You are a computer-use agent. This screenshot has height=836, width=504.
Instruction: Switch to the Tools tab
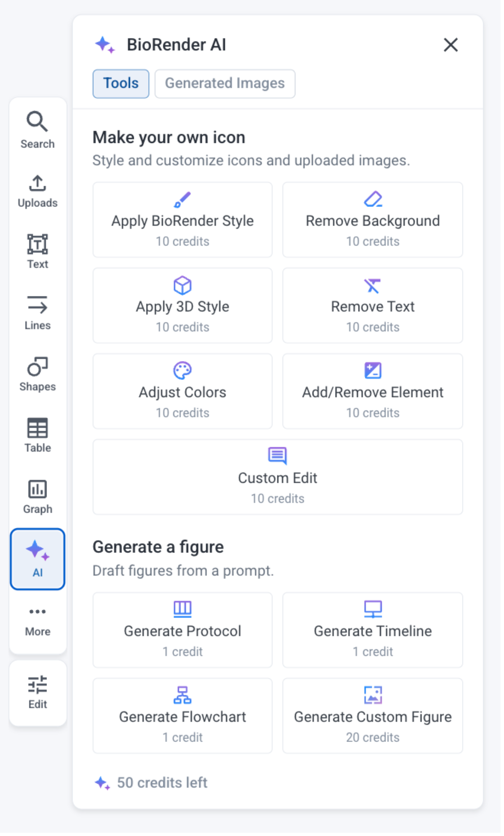pyautogui.click(x=121, y=84)
